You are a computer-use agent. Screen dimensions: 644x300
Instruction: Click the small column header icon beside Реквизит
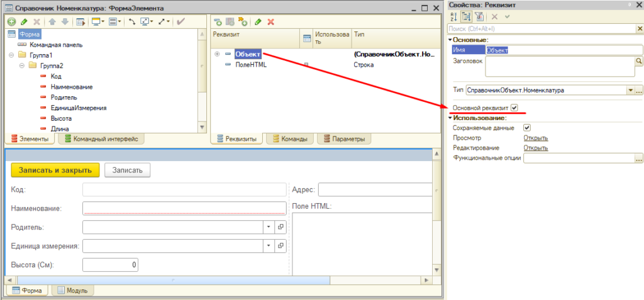point(307,38)
